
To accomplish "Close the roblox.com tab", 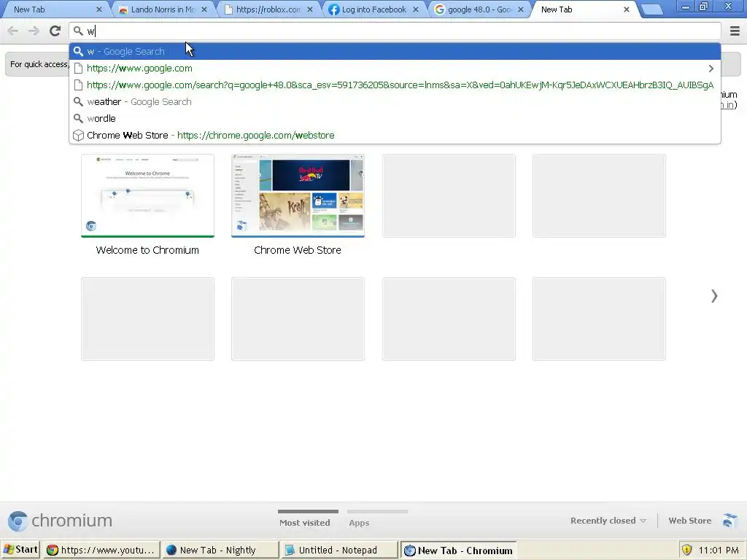I will click(309, 9).
